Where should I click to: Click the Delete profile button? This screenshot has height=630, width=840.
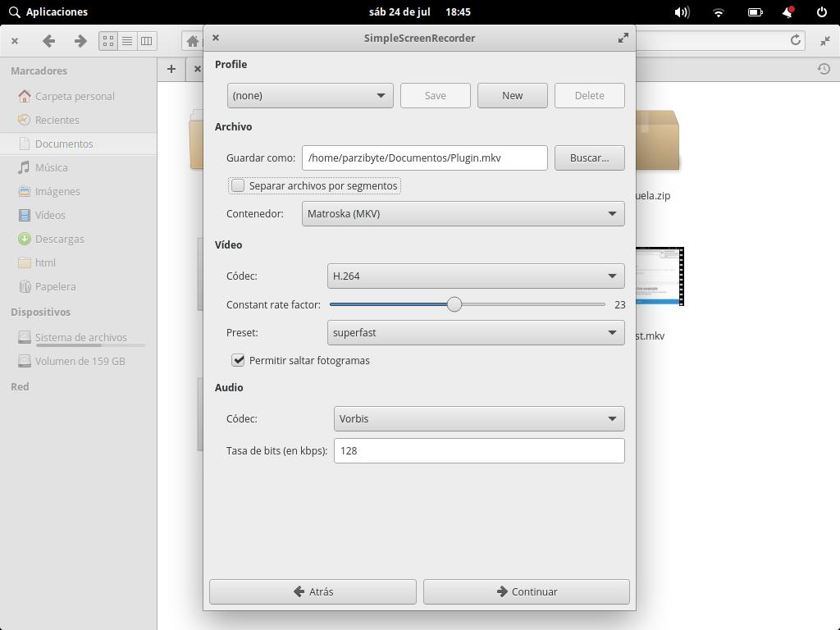[x=590, y=95]
